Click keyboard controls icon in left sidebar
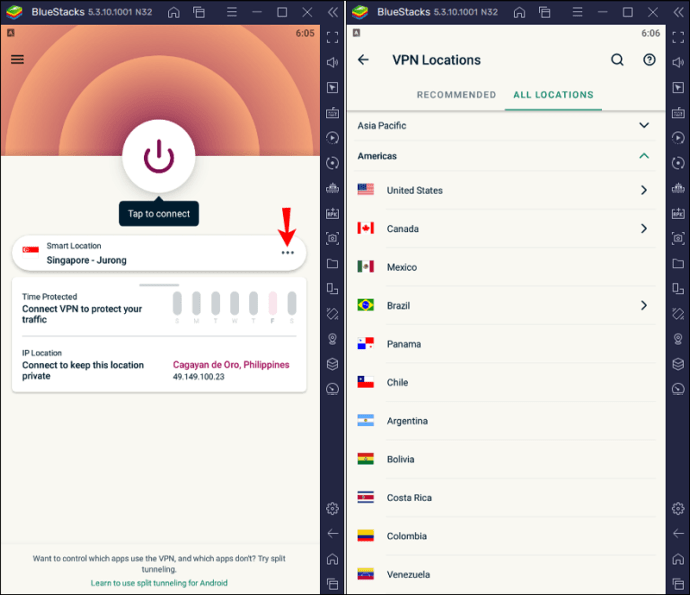The width and height of the screenshot is (690, 595). [x=332, y=113]
